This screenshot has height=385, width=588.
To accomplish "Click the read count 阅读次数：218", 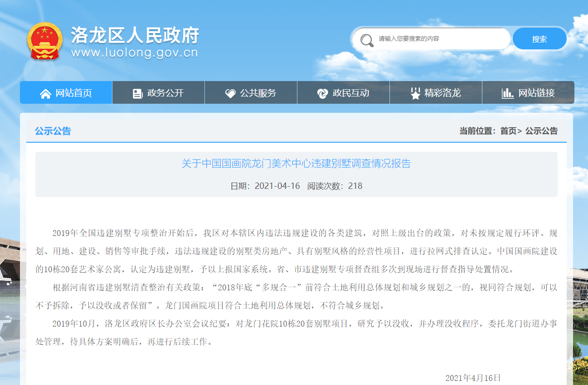I will coord(335,186).
